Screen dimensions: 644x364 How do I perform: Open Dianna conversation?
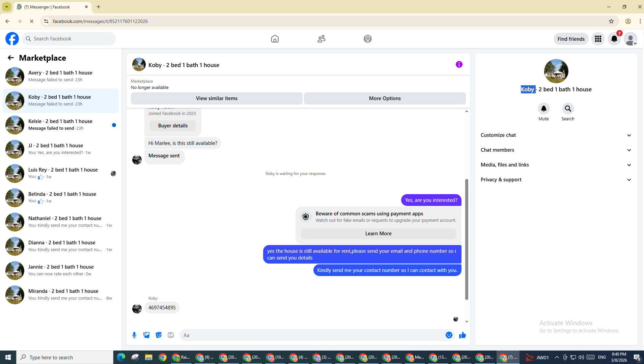61,246
